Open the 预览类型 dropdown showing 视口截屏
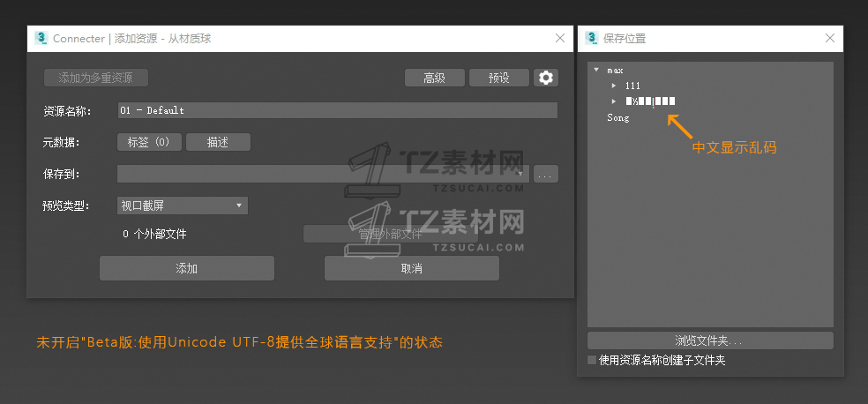Screen dimensions: 868x404 coord(182,206)
